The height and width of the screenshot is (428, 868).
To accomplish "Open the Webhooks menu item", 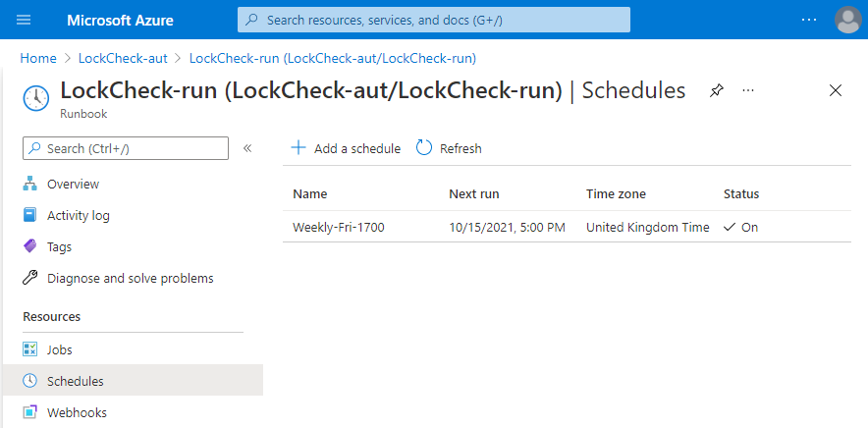I will coord(77,412).
